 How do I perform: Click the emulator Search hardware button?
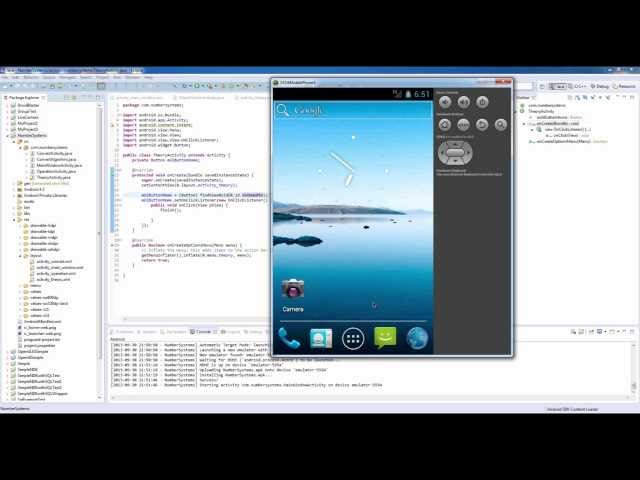tap(501, 124)
